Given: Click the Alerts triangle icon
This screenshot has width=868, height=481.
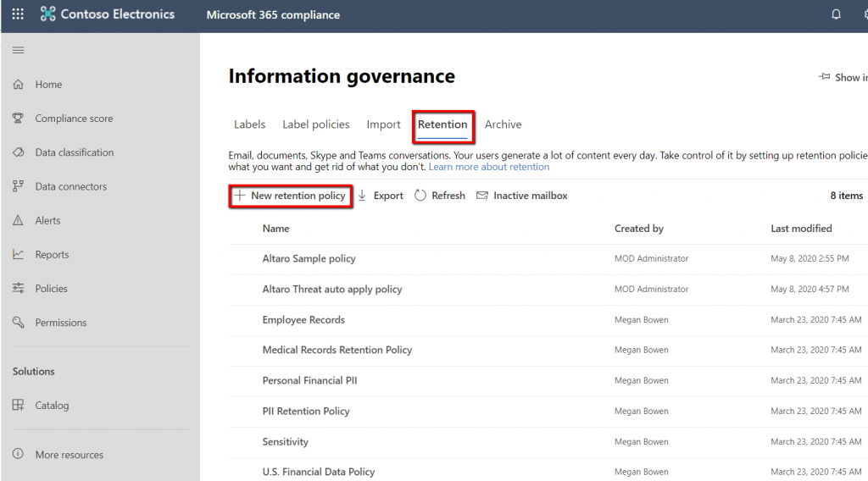Looking at the screenshot, I should [19, 220].
